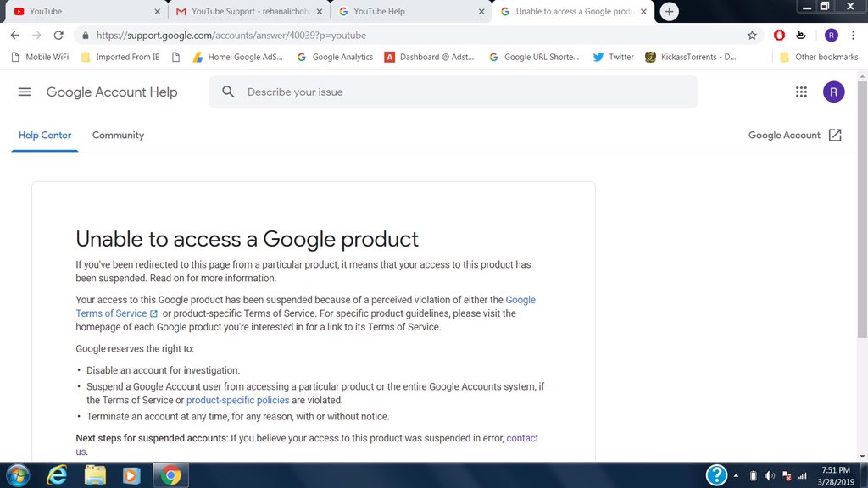Click the search magnifier icon
The width and height of the screenshot is (868, 488).
pos(228,91)
